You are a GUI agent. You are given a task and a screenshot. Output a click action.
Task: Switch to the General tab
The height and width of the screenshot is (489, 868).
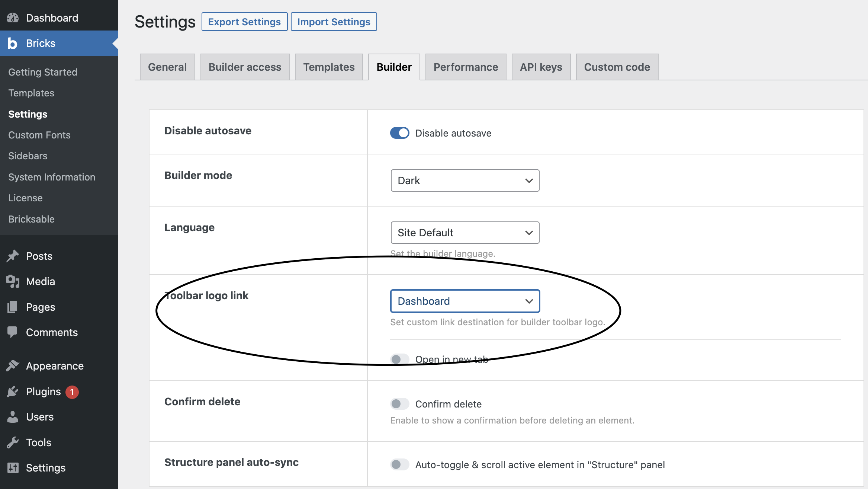click(167, 67)
